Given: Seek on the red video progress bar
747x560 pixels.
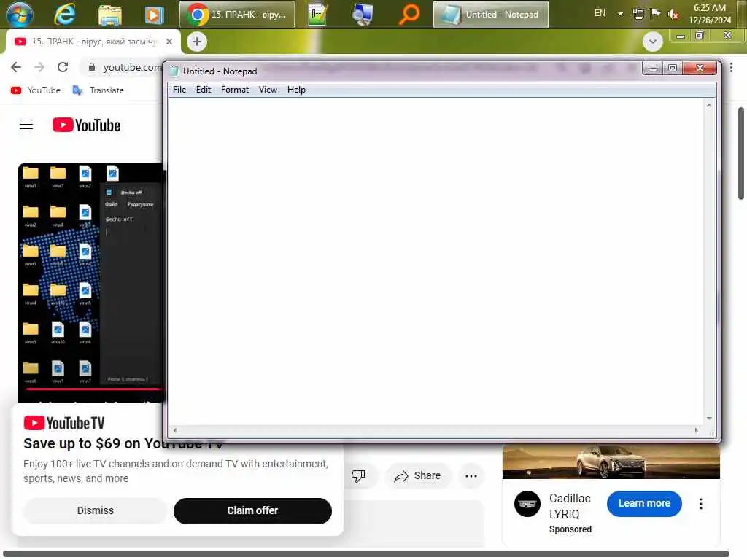Looking at the screenshot, I should [93, 389].
